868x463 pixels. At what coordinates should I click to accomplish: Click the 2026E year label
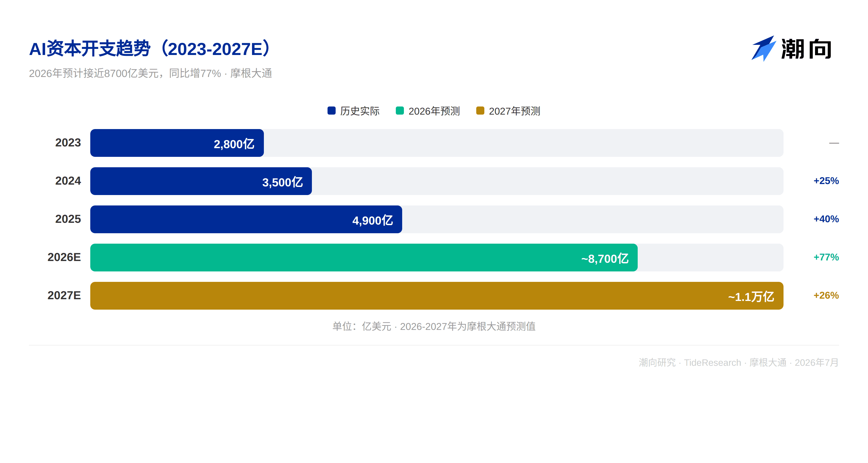pos(64,257)
